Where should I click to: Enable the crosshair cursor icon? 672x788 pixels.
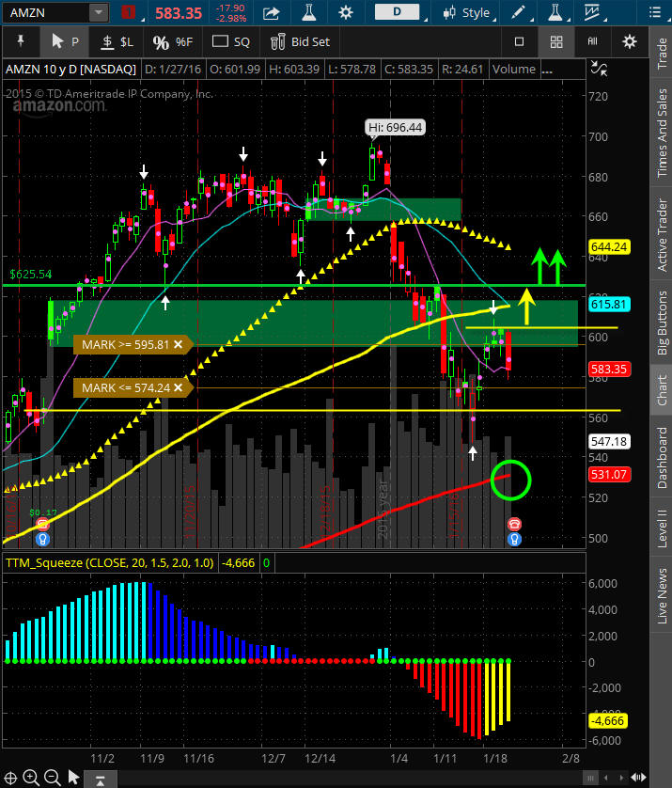(11, 778)
